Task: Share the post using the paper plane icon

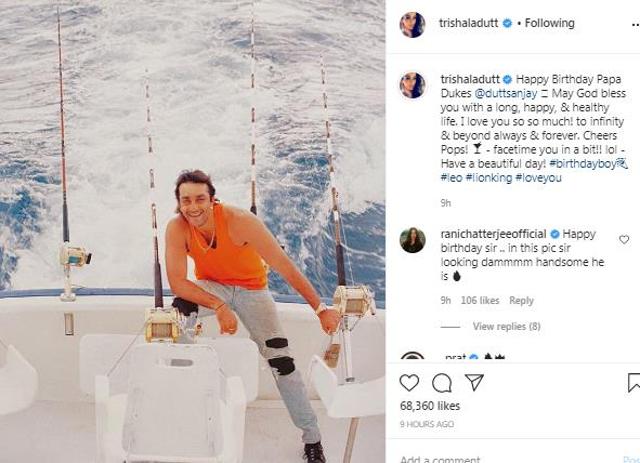Action: tap(474, 382)
